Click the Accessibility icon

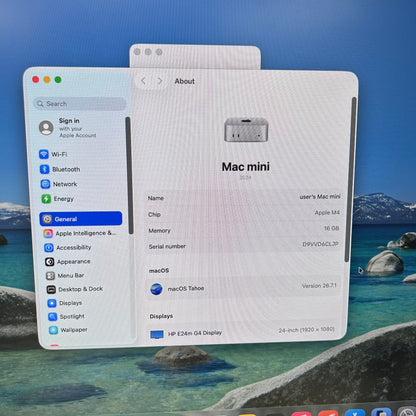click(49, 247)
